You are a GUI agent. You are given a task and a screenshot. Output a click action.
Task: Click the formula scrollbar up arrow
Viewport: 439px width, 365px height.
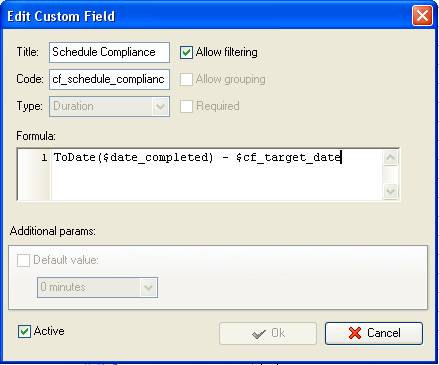tap(390, 158)
